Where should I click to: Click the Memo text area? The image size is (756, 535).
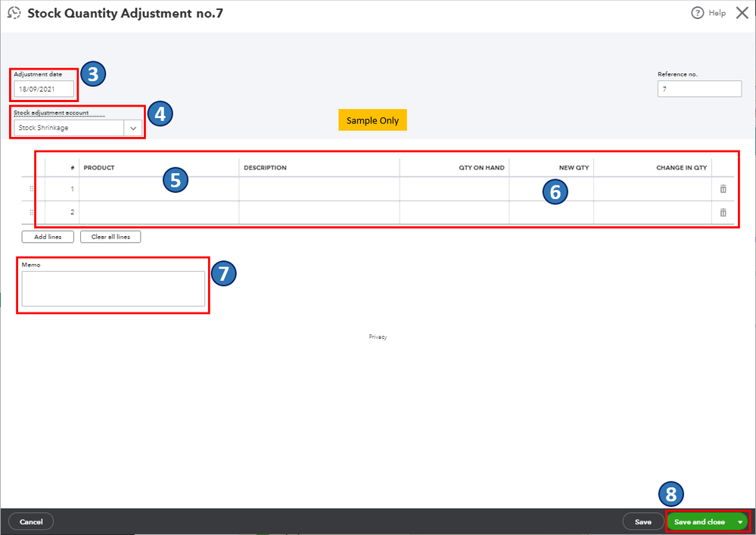114,289
